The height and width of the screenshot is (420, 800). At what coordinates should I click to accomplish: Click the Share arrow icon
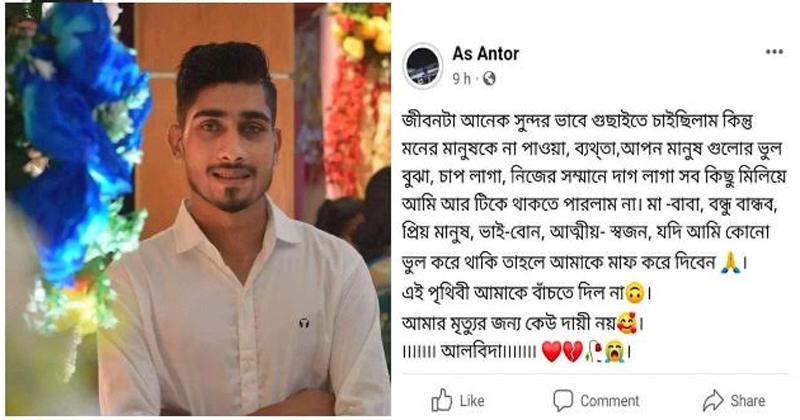click(x=713, y=401)
